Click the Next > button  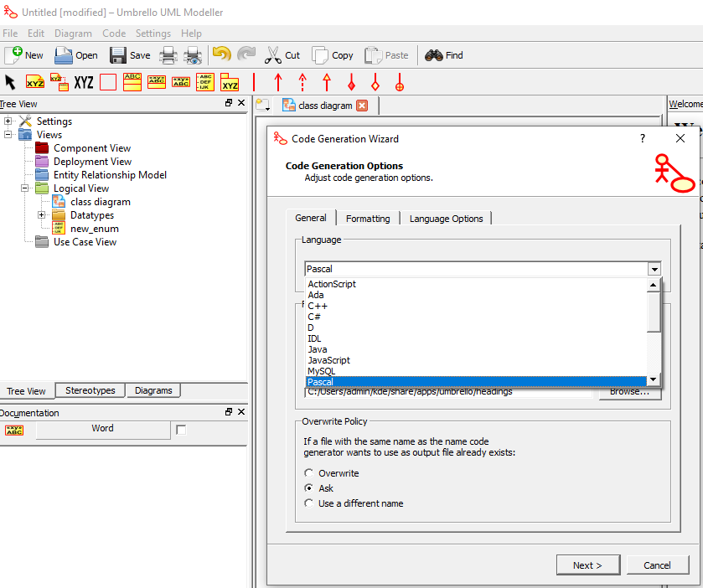[x=587, y=565]
